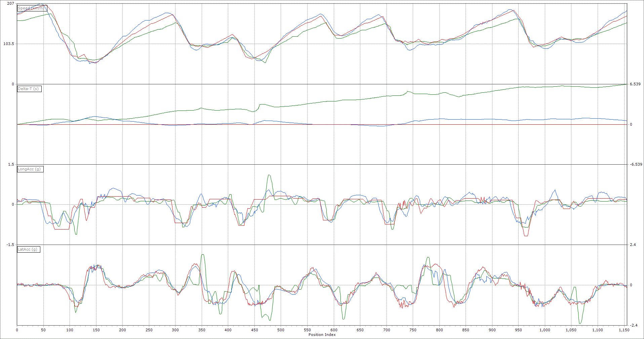Click the -2.4 LatAcc axis minimum label

click(633, 325)
